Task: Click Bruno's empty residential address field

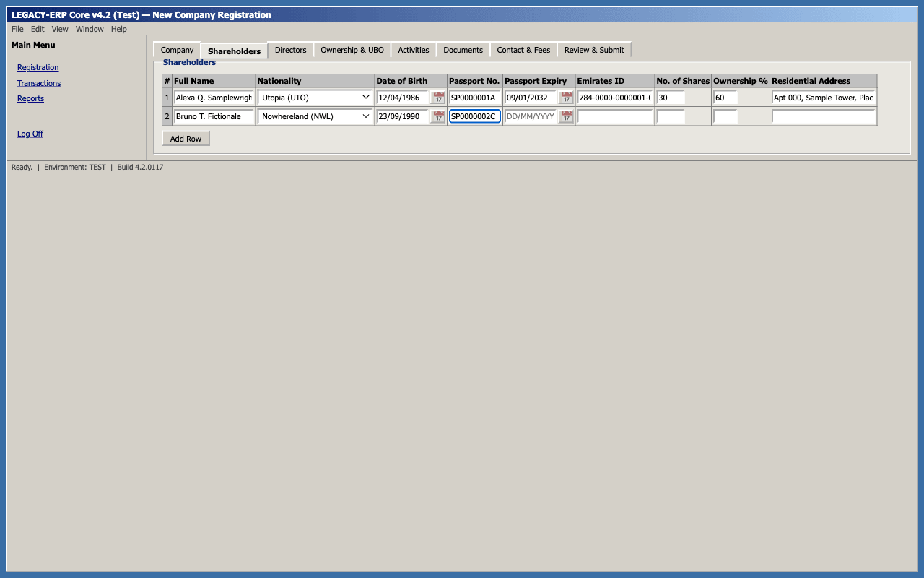Action: click(824, 116)
